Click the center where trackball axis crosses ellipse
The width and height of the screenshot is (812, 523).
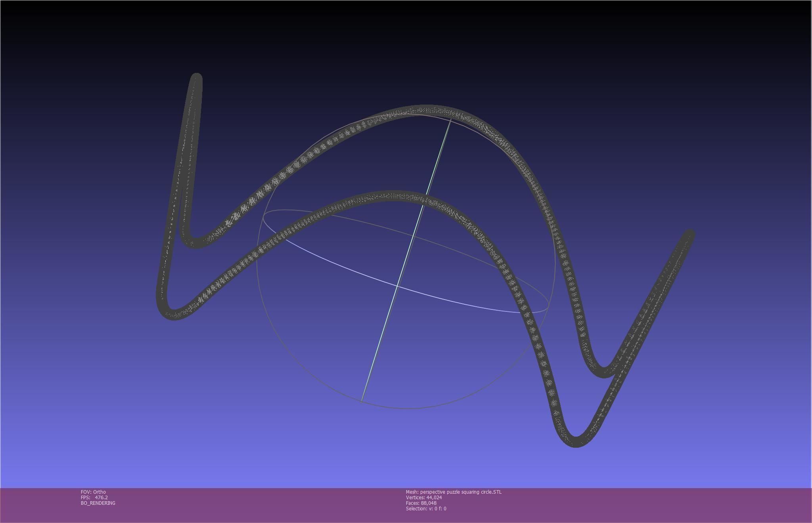[397, 285]
